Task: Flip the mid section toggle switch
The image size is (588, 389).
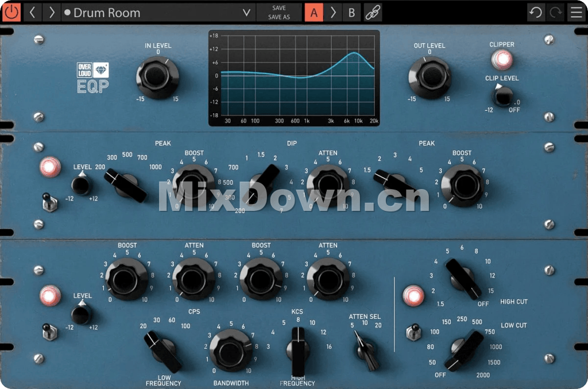Action: click(x=49, y=203)
